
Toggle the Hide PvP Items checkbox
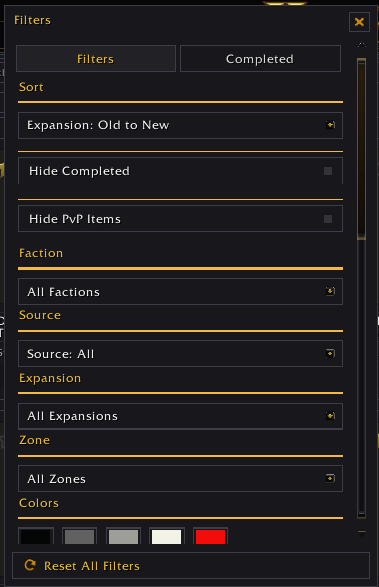click(x=328, y=219)
